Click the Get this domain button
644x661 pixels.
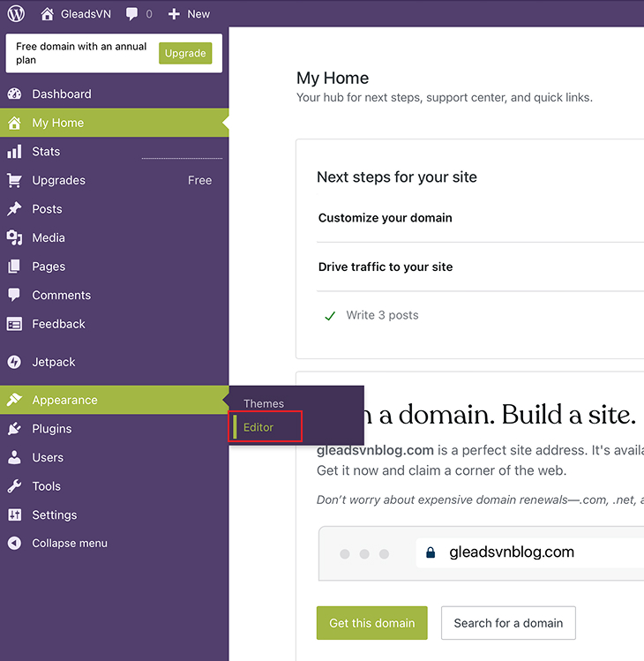(x=371, y=623)
